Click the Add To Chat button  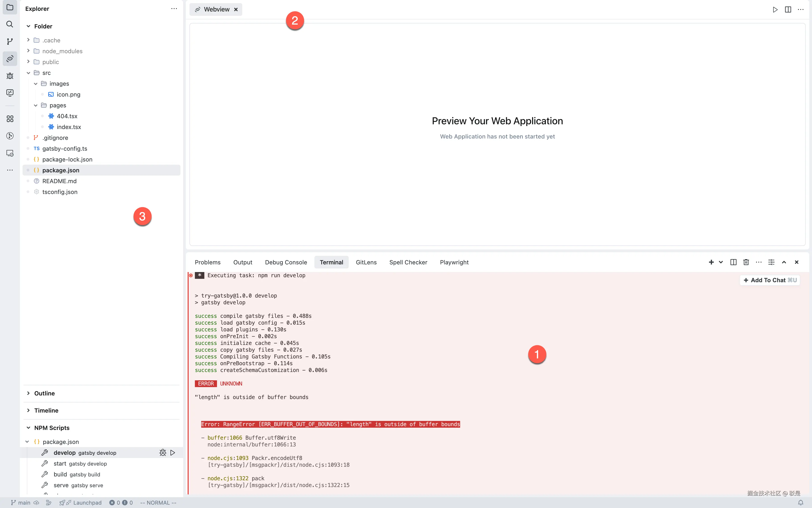(x=769, y=280)
